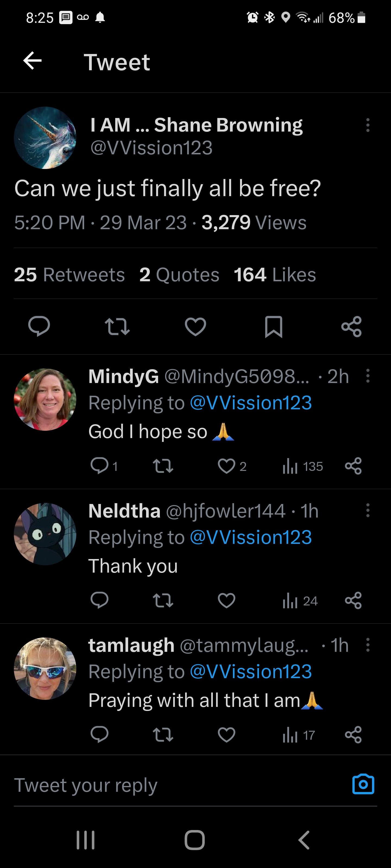This screenshot has height=868, width=391.
Task: Like the "Can we just finally" tweet
Action: tap(195, 327)
